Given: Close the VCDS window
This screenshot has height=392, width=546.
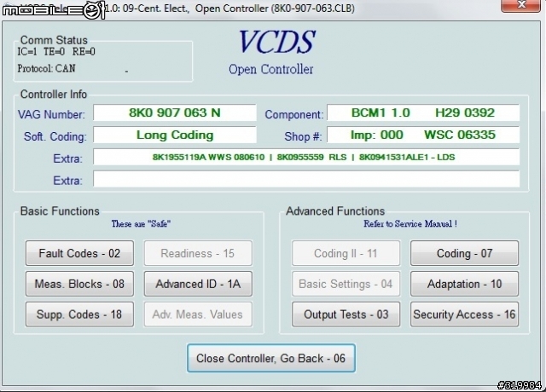Looking at the screenshot, I should tap(521, 5).
